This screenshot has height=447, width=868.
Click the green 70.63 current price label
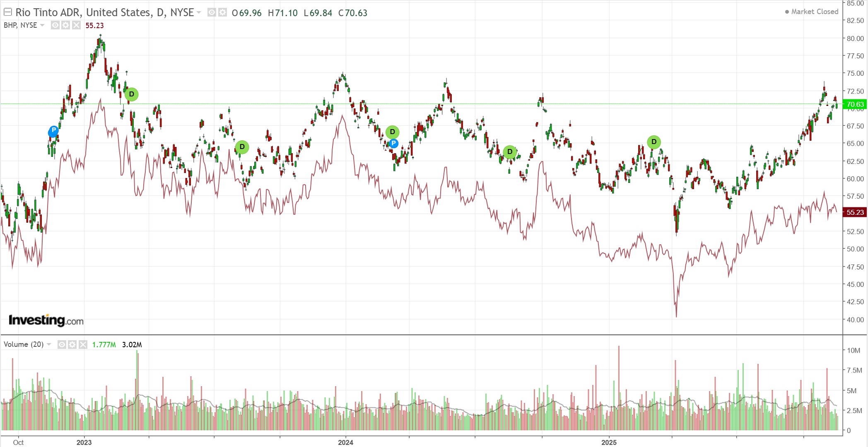click(855, 104)
